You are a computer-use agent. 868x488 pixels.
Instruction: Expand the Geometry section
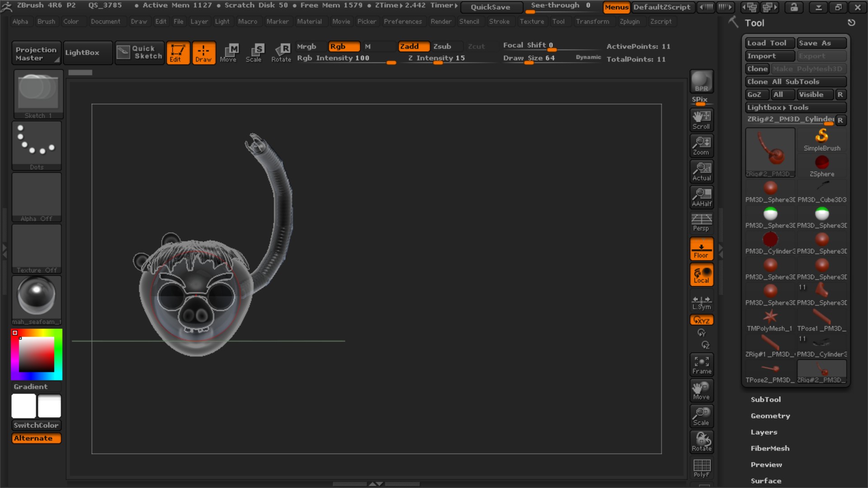pos(770,416)
